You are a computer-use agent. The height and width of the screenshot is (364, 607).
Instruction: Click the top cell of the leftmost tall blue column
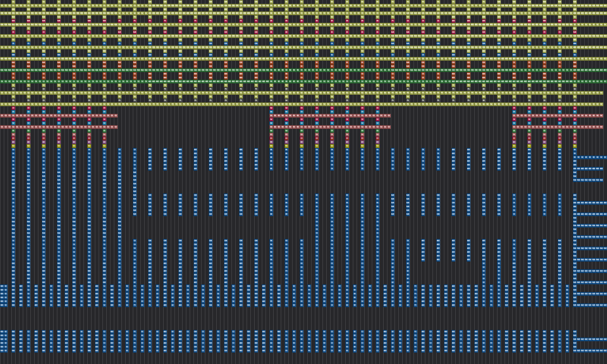[x=13, y=150]
